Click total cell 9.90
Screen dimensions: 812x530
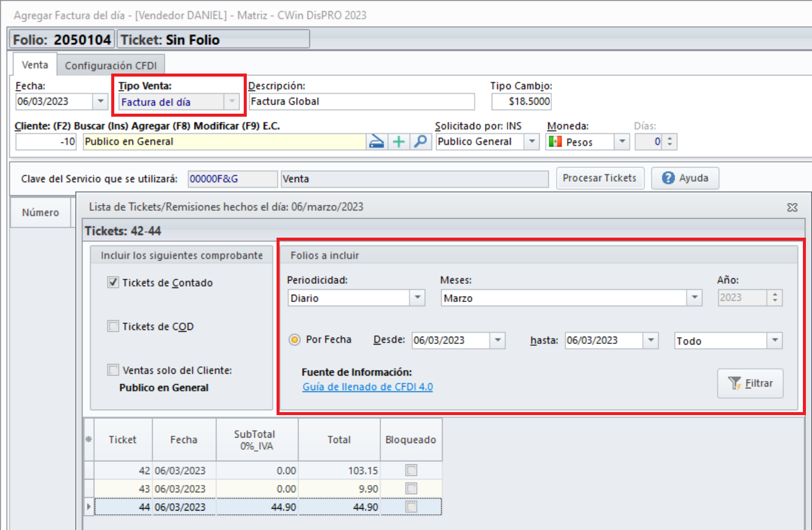click(339, 489)
